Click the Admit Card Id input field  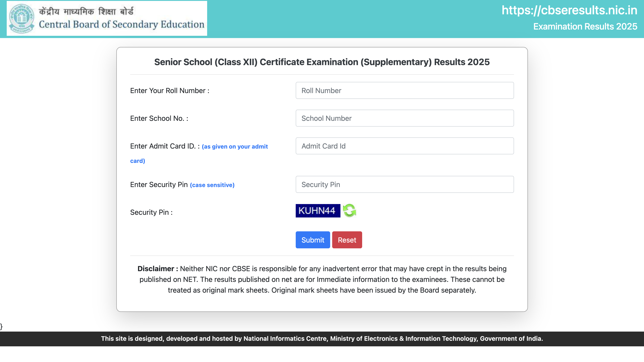pos(404,146)
